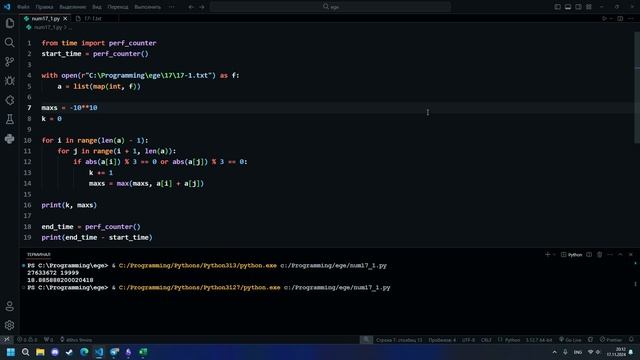
Task: Change indentation spaces setting in status bar
Action: (x=442, y=340)
